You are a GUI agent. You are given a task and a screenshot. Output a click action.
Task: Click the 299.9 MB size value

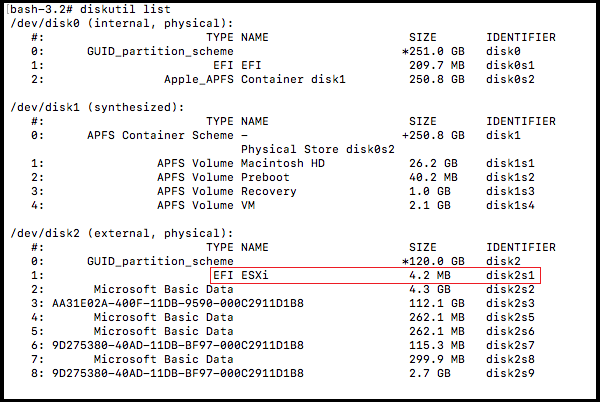[433, 359]
